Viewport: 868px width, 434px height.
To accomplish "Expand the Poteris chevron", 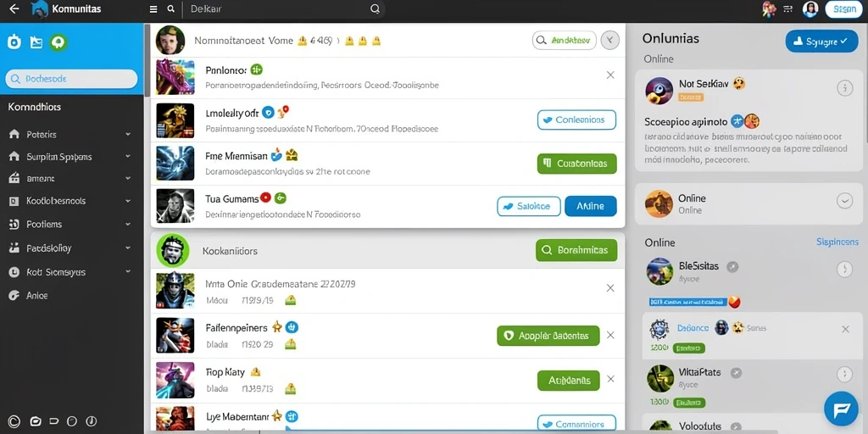I will [x=128, y=135].
